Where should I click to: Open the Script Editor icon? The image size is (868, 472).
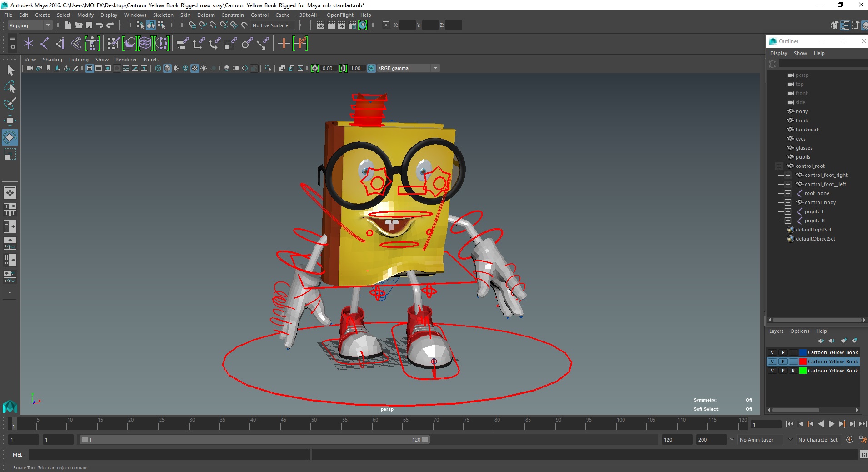pos(863,455)
